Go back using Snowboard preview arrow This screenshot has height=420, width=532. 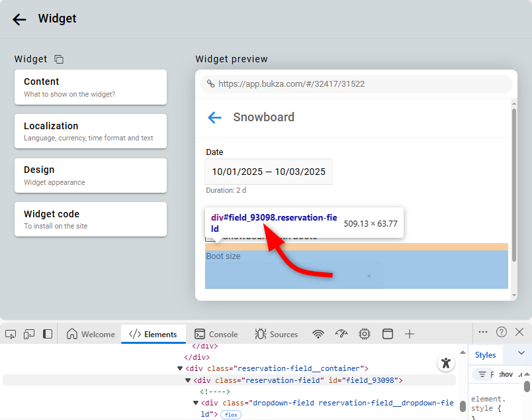214,117
